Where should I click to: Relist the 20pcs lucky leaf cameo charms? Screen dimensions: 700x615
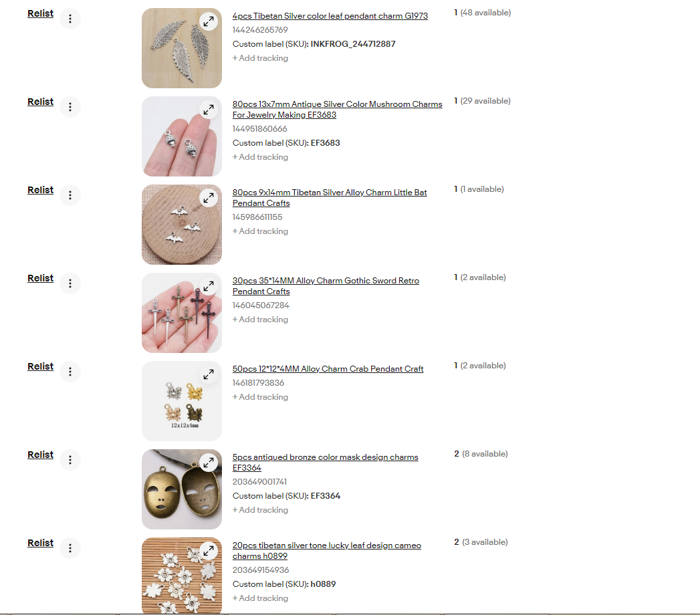(x=40, y=543)
